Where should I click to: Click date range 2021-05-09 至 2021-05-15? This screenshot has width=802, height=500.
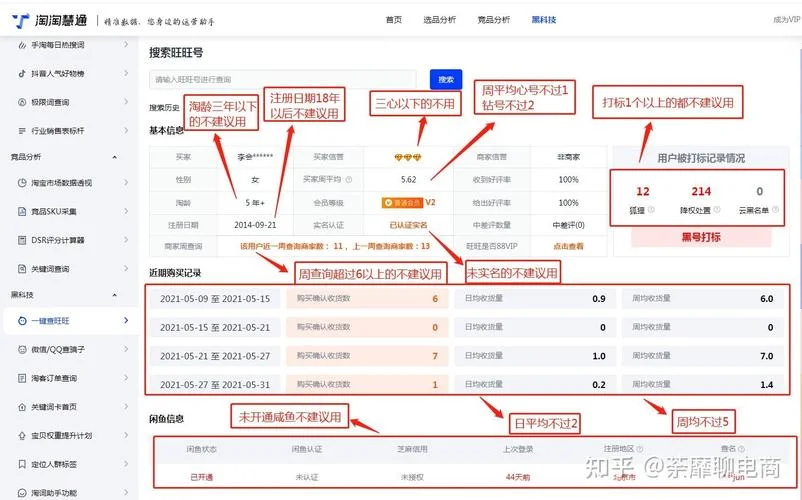coord(215,299)
